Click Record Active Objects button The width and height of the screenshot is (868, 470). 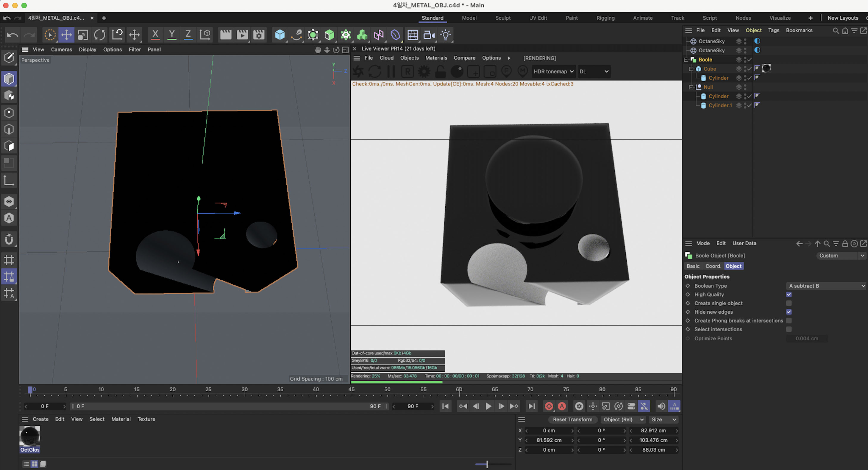tap(549, 406)
